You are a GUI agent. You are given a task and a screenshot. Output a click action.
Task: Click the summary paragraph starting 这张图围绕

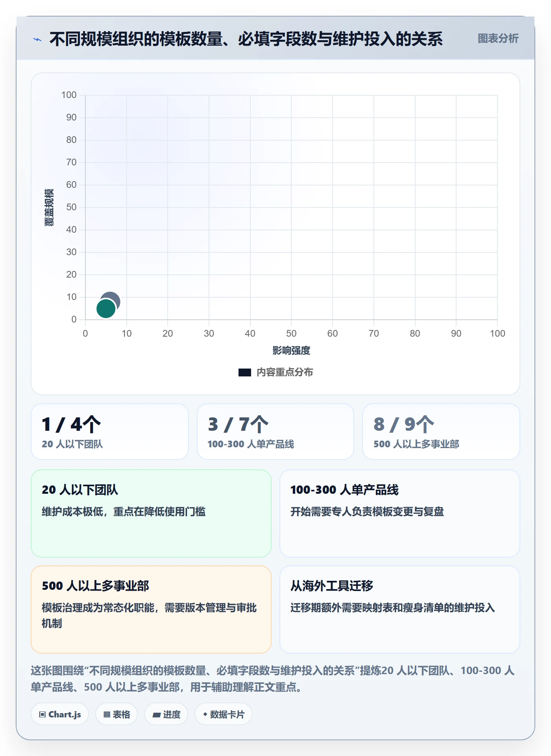tap(273, 679)
